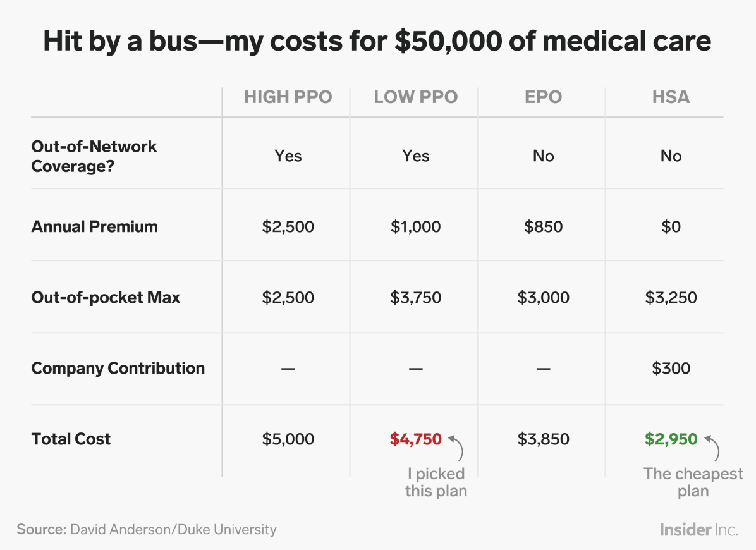Click the Annual Premium row label

(95, 226)
